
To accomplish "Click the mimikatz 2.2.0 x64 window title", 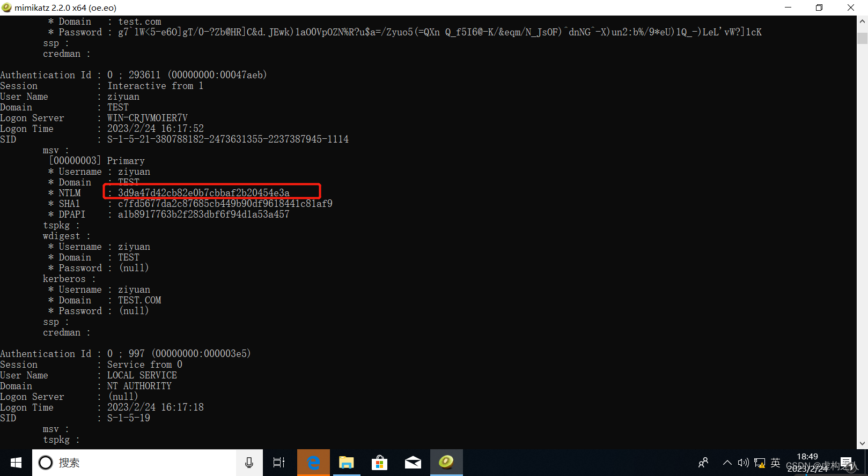I will tap(65, 8).
